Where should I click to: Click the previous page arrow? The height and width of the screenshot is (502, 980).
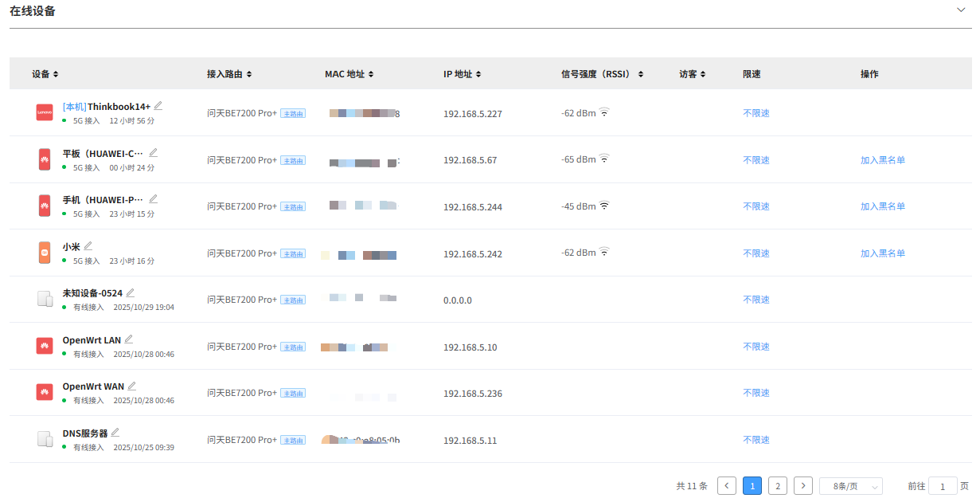tap(726, 485)
